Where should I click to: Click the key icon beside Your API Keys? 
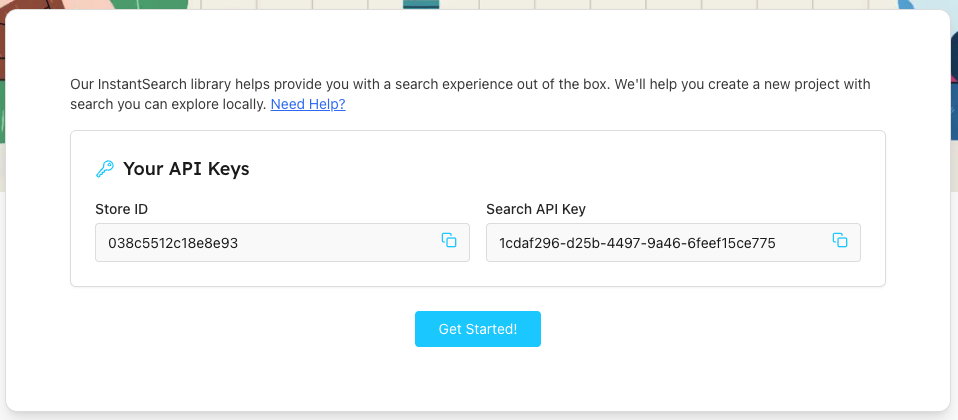tap(105, 169)
